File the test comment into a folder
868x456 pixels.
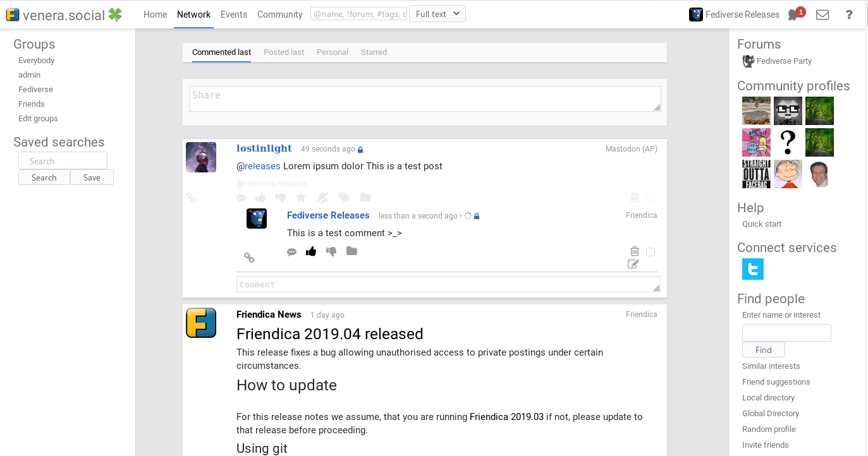tap(352, 251)
